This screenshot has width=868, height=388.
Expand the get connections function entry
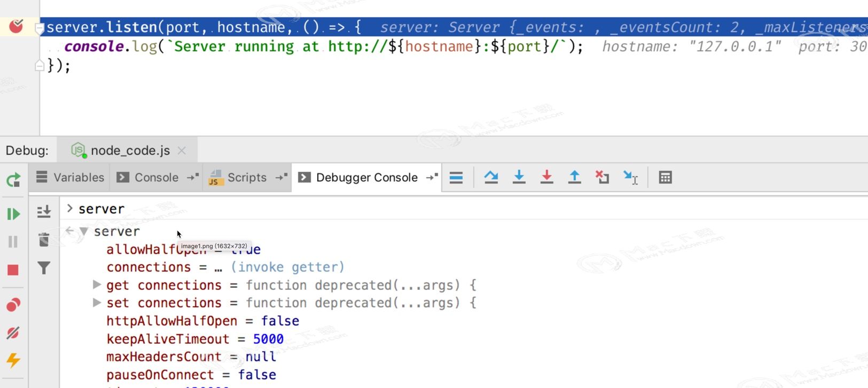[97, 284]
